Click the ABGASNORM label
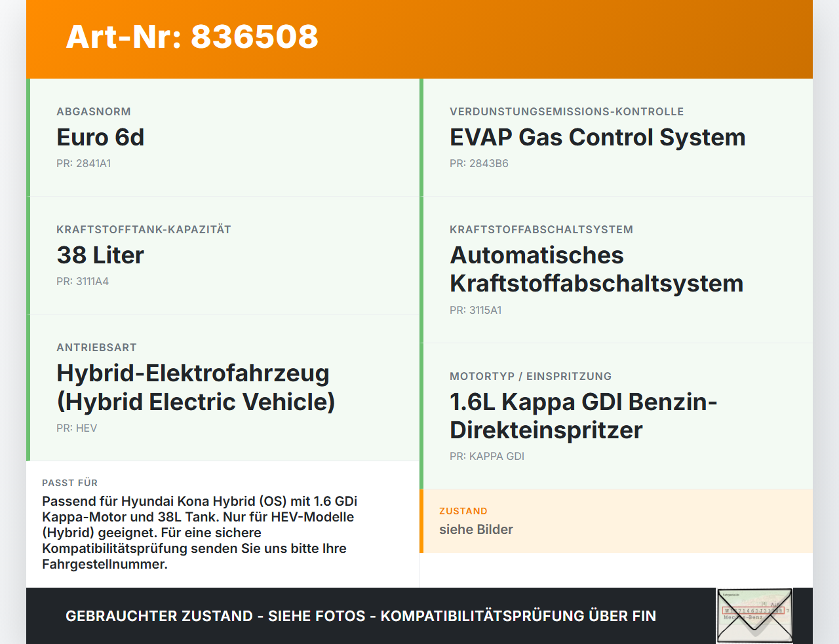839x644 pixels. click(94, 111)
